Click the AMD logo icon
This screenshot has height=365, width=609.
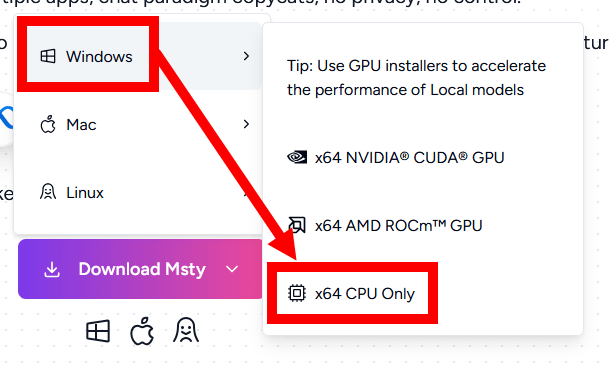(297, 225)
